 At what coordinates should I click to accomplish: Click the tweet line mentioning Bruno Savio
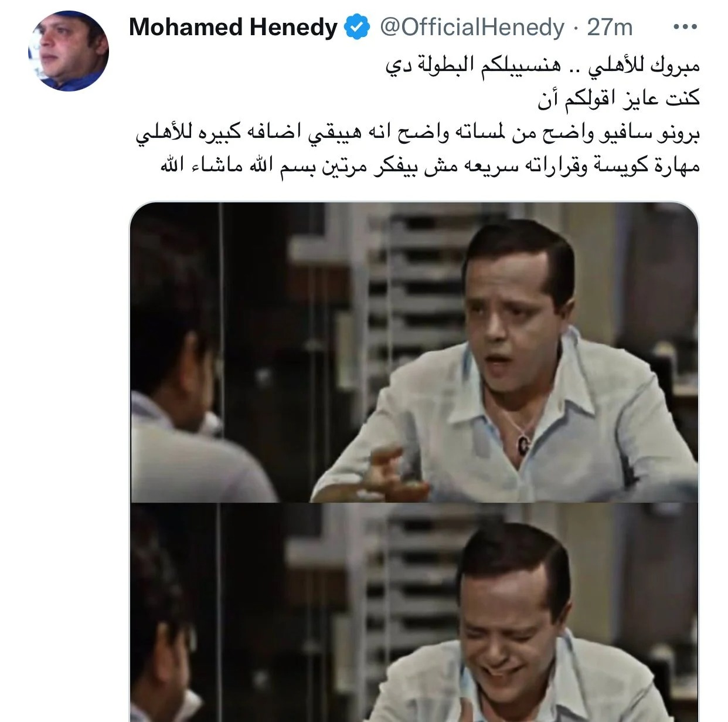pyautogui.click(x=418, y=133)
